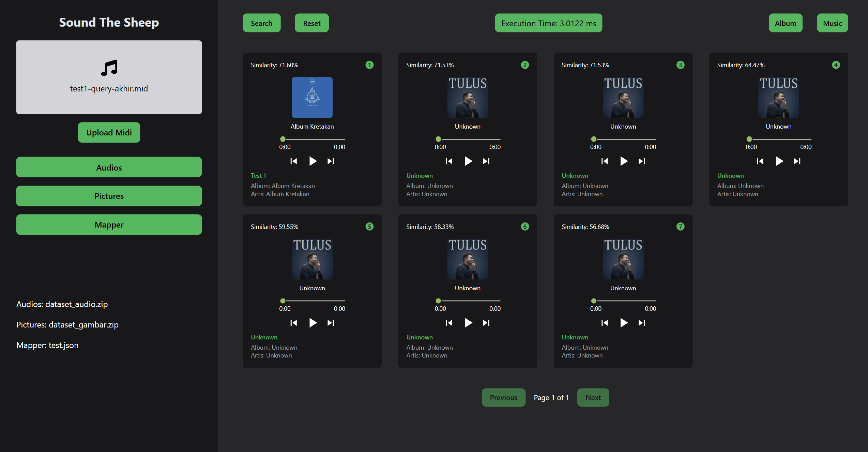Viewport: 868px width, 452px height.
Task: Open the Mapper upload section
Action: click(109, 224)
